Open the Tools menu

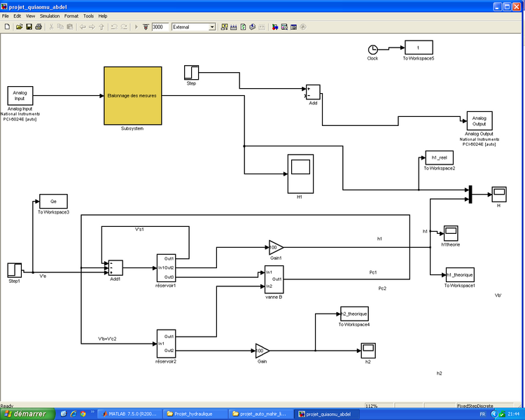[88, 15]
